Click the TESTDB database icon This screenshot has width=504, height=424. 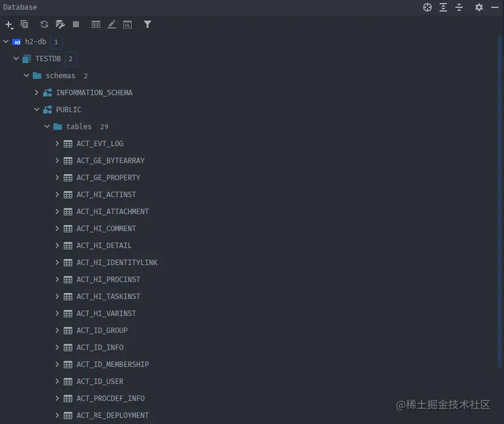click(27, 59)
